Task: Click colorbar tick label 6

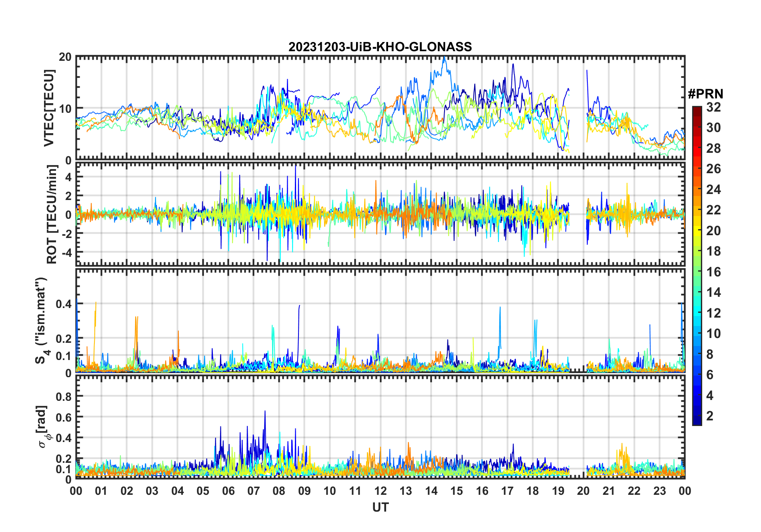Action: tap(710, 374)
